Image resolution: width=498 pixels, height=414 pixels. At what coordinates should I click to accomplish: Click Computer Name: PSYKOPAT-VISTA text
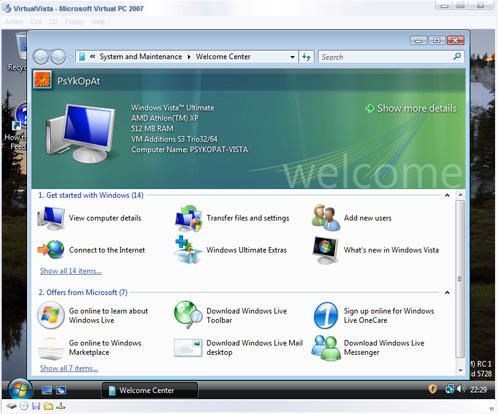[x=190, y=150]
